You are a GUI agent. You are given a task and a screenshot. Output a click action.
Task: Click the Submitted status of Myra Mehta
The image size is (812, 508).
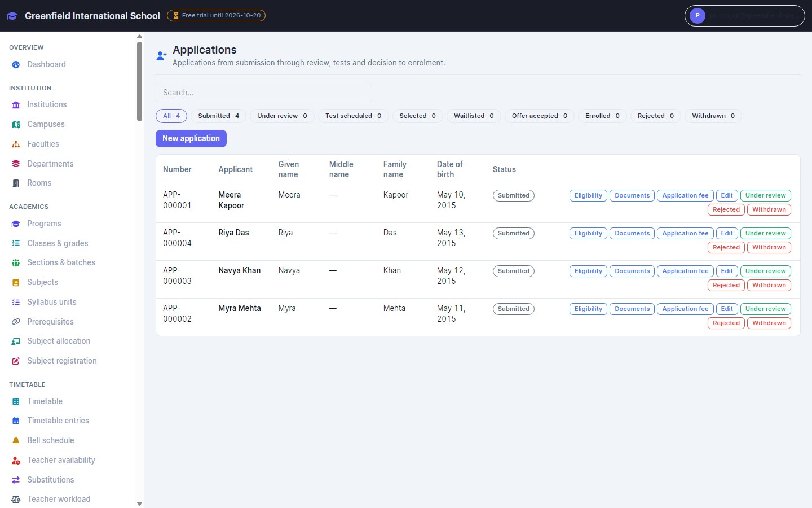(514, 309)
